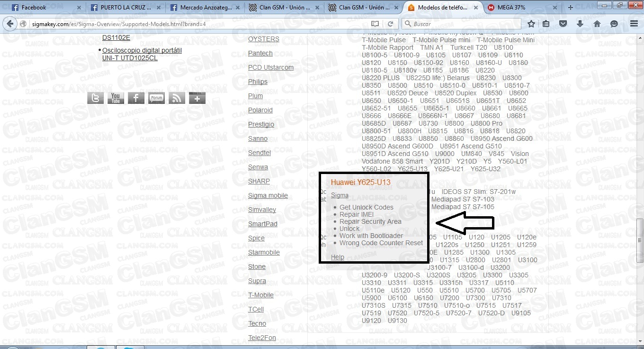The width and height of the screenshot is (644, 349).
Task: Open the Supra brand link
Action: [x=257, y=281]
